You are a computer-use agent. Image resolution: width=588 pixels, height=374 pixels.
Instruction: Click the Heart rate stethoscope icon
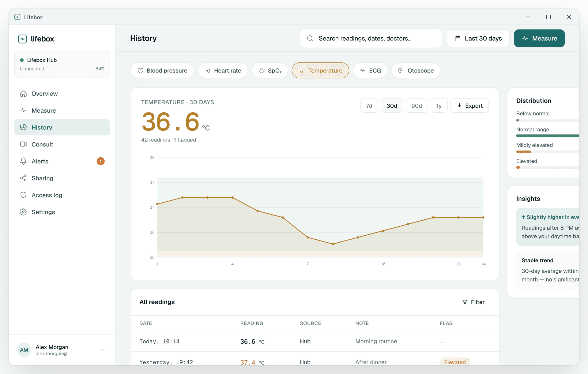click(208, 71)
